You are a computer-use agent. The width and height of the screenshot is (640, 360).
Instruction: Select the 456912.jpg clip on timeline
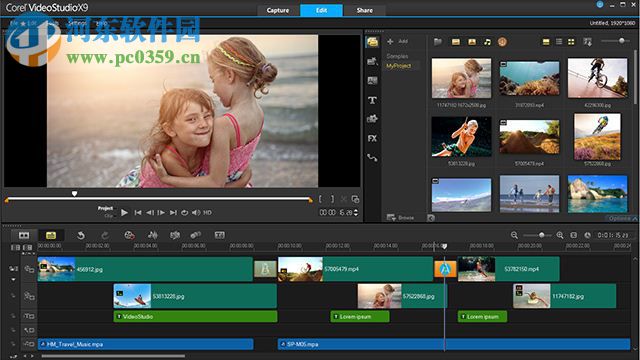click(x=145, y=269)
